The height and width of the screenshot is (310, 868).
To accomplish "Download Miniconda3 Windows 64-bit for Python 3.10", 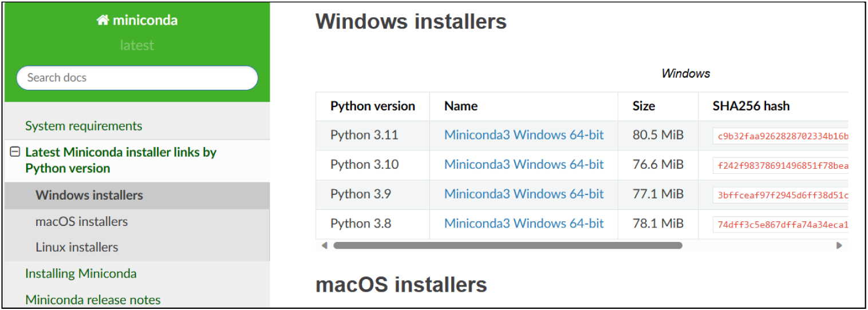I will click(x=524, y=165).
